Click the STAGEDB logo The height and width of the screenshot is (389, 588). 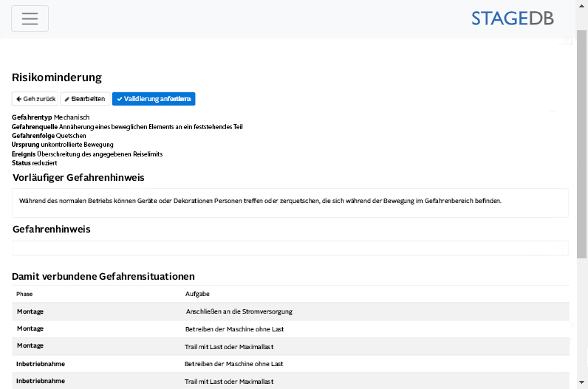point(512,18)
